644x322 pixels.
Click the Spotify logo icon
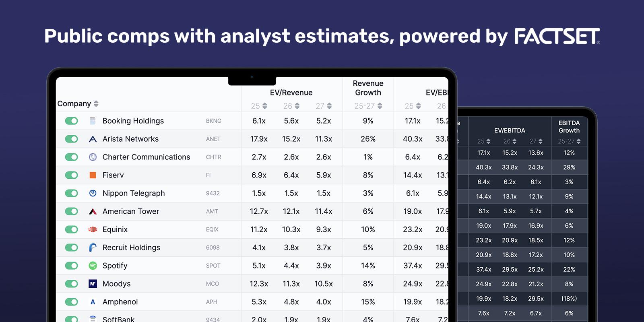(x=93, y=266)
